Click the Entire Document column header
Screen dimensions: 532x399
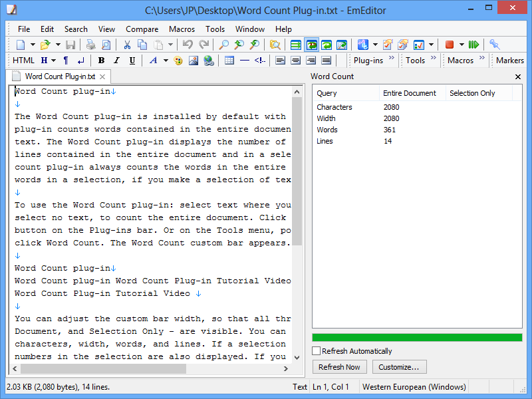[x=412, y=93]
